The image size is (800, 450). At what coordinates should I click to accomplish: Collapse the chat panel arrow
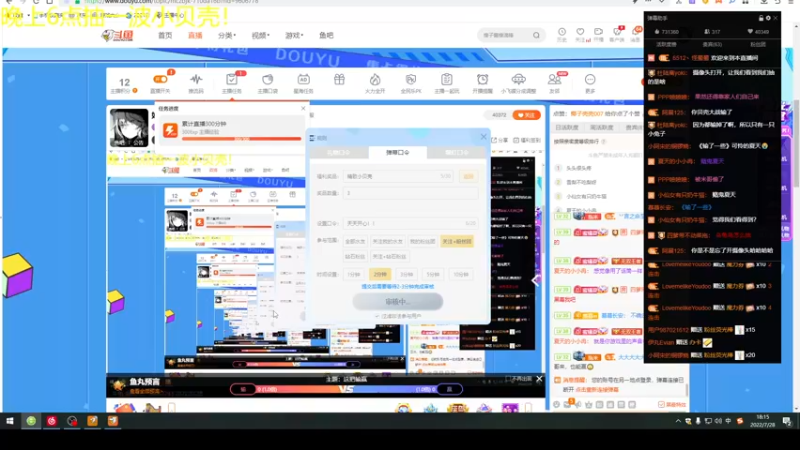535,280
